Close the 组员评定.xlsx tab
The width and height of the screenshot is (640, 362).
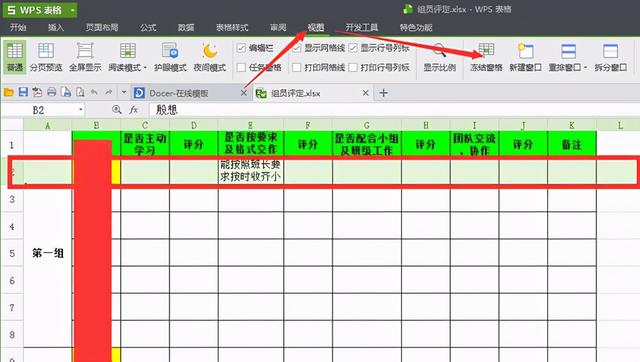366,93
